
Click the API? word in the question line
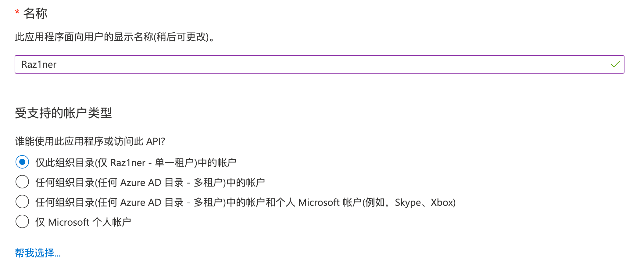tap(156, 141)
